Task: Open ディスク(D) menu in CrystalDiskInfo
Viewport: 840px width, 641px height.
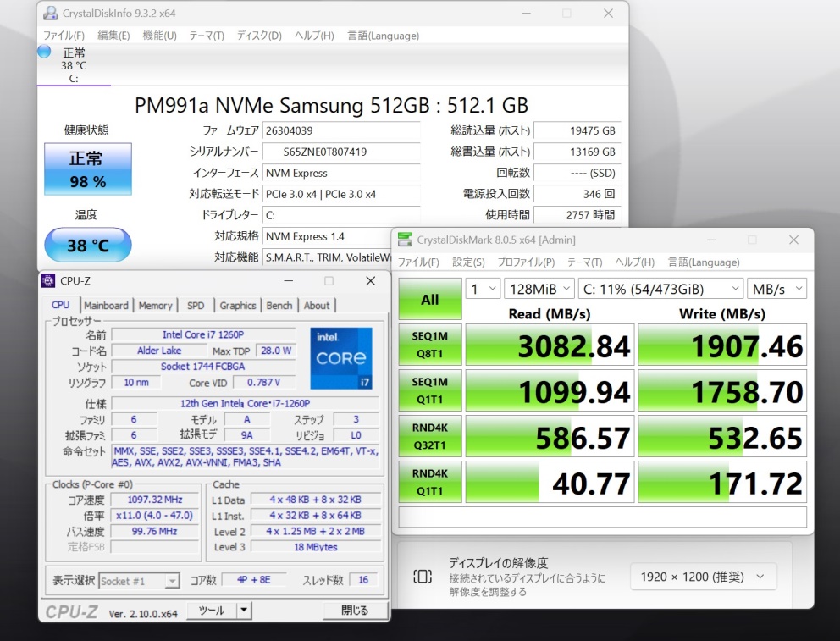Action: pyautogui.click(x=259, y=36)
